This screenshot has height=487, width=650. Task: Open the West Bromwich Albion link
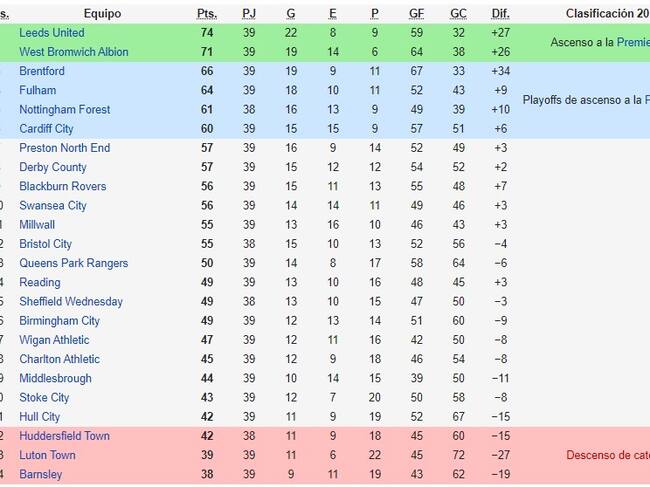tap(74, 52)
